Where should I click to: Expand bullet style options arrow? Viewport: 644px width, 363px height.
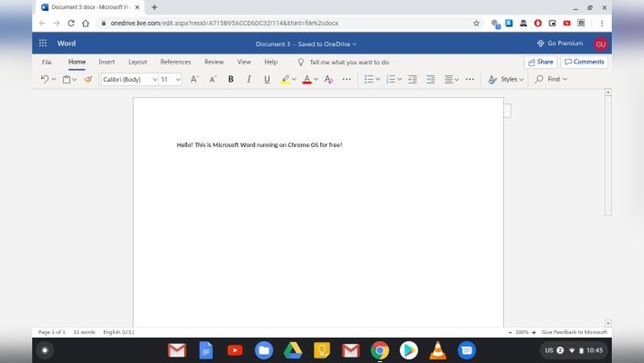click(378, 79)
